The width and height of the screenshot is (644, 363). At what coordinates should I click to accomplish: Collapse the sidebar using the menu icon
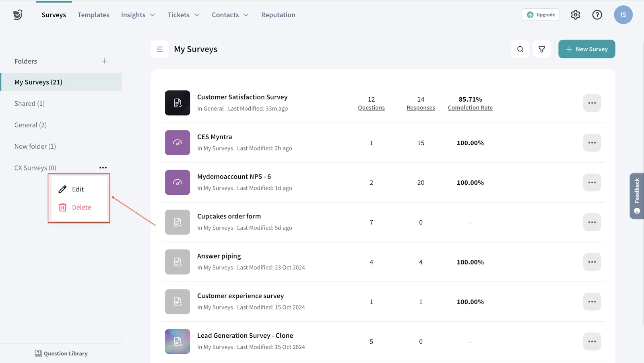tap(160, 49)
